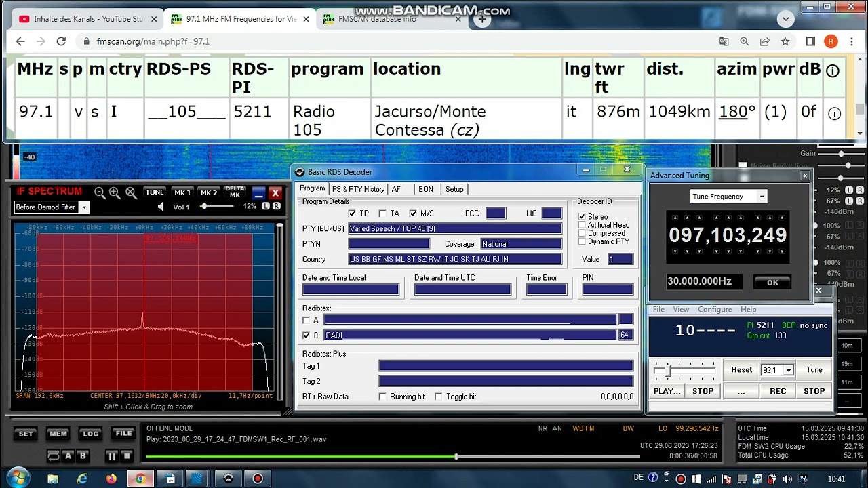The height and width of the screenshot is (488, 868).
Task: Close the Advanced Tuning window
Action: tap(805, 176)
